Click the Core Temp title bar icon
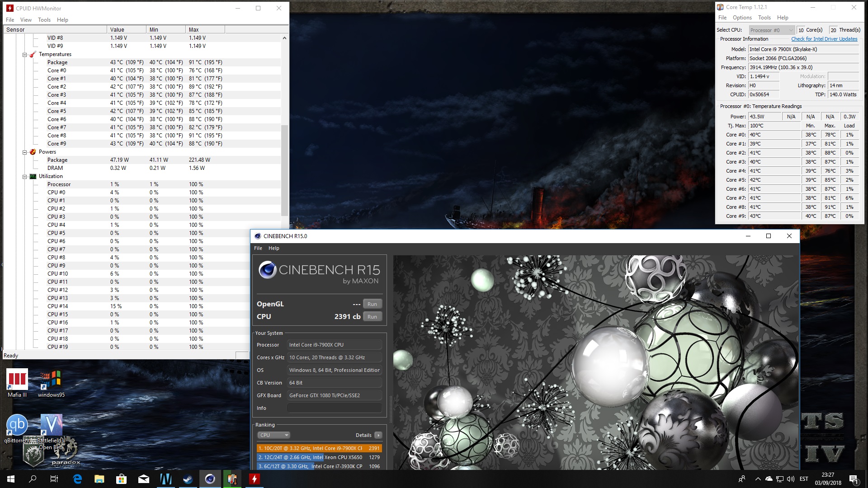This screenshot has height=488, width=868. 720,7
